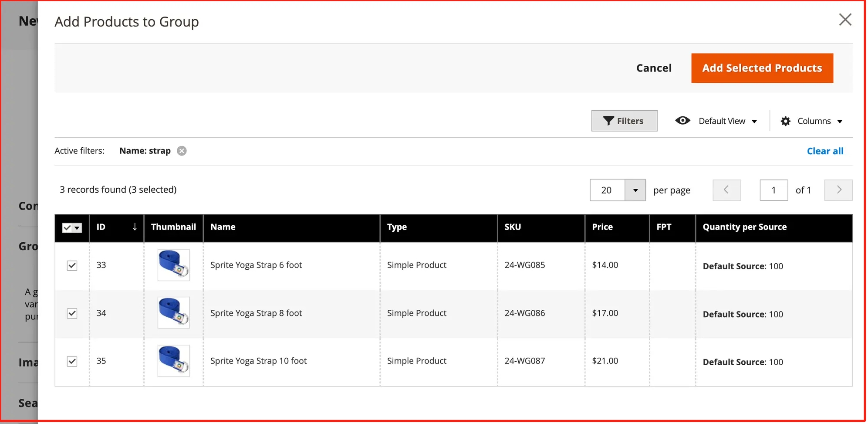Close the Add Products to Group dialog
Image resolution: width=868 pixels, height=424 pixels.
pos(844,20)
